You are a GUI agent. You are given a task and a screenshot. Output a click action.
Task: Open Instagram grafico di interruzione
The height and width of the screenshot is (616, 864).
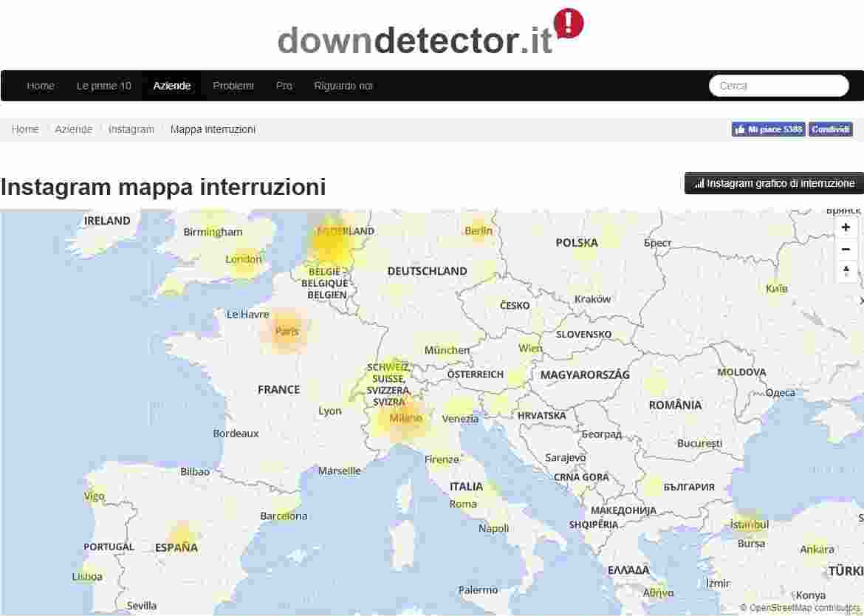[x=774, y=183]
